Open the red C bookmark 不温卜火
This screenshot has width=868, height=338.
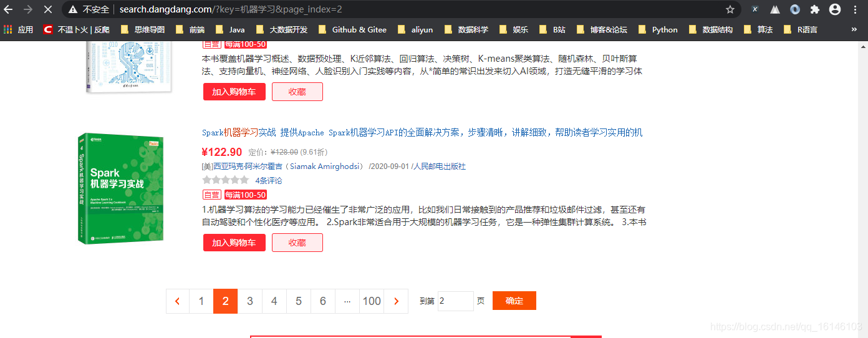point(76,29)
